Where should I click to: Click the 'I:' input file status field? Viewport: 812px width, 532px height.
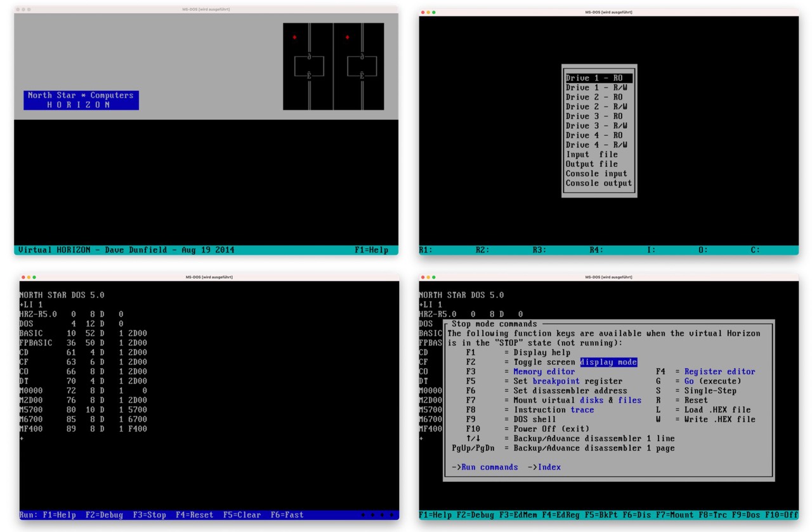[x=652, y=250]
